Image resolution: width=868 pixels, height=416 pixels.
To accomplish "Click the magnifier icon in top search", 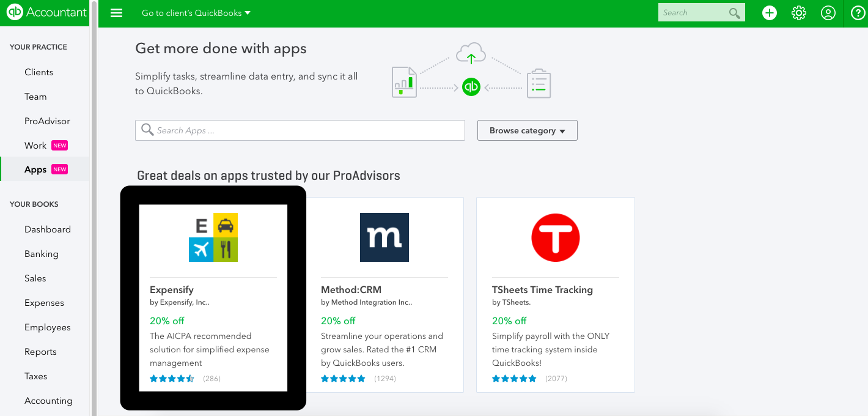I will (735, 13).
